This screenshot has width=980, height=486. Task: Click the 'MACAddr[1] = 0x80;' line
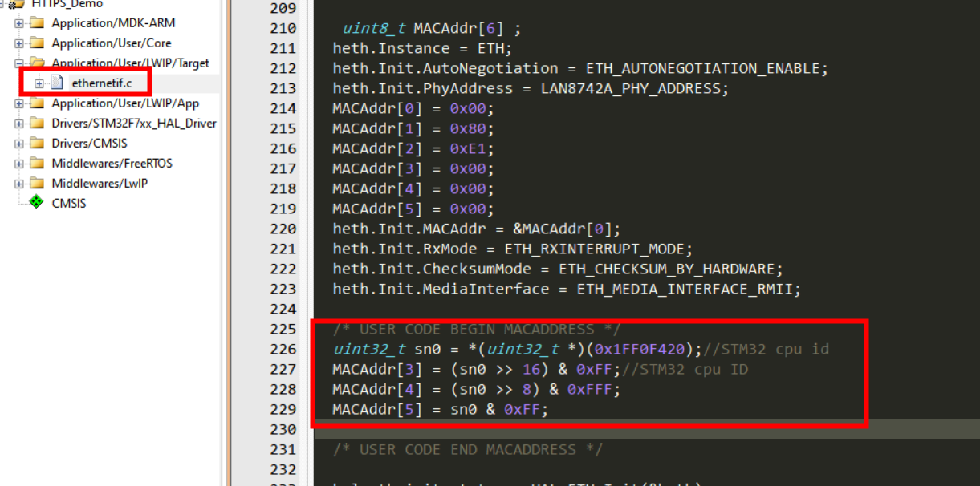(x=413, y=128)
